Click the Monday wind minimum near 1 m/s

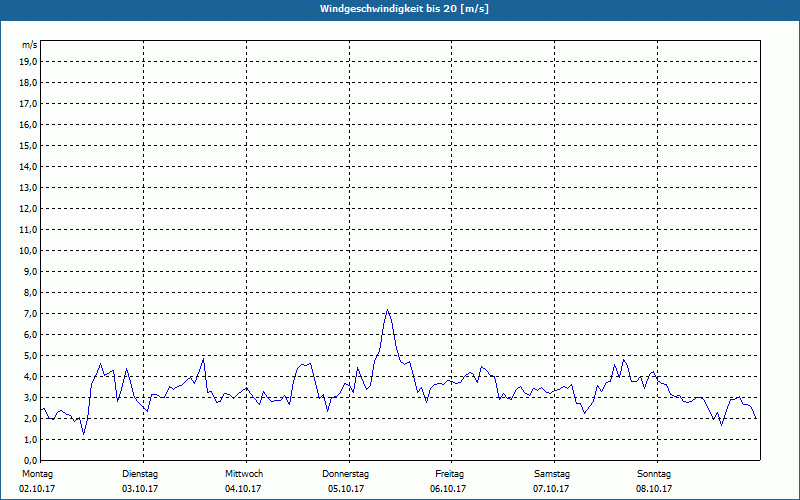(x=84, y=434)
